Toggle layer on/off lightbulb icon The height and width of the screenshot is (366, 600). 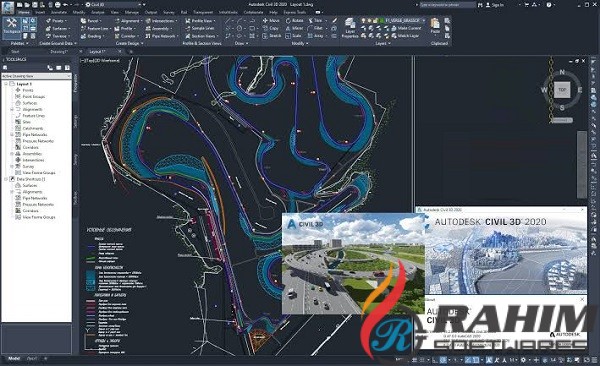[x=363, y=20]
